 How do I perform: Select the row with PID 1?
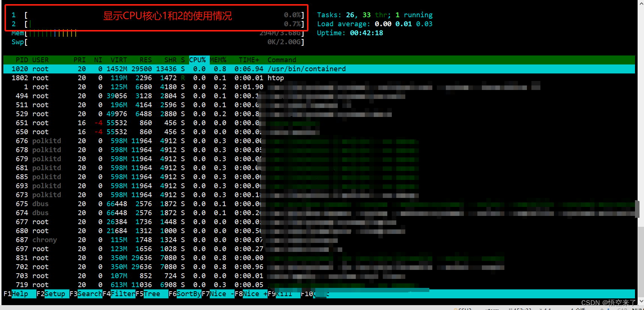click(319, 87)
